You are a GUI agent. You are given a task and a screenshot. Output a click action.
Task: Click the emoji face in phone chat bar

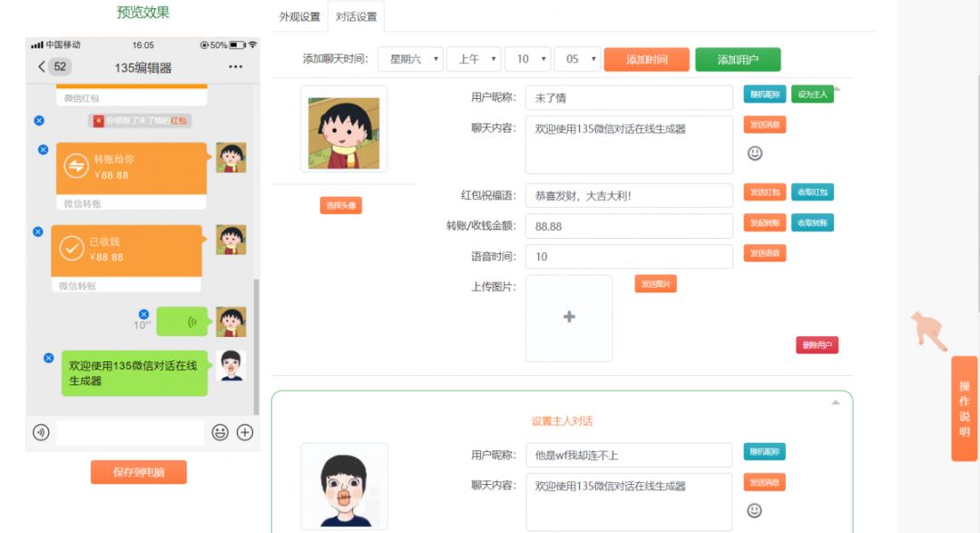[220, 433]
